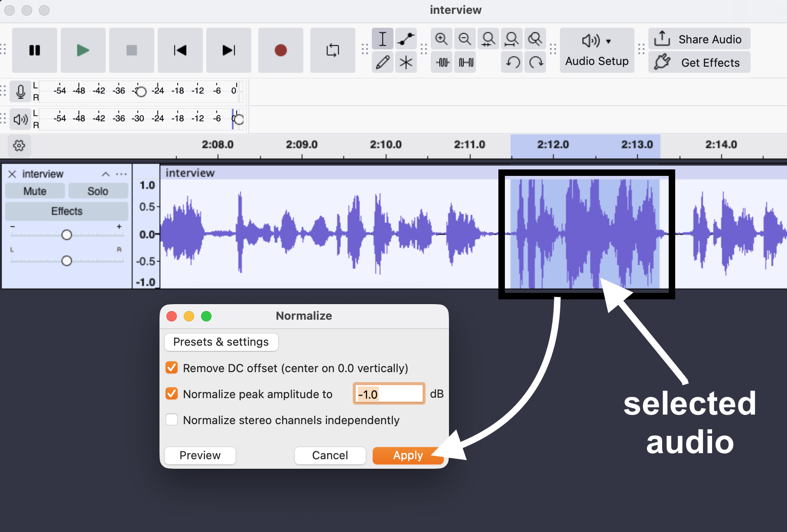This screenshot has height=532, width=787.
Task: Click the vertical scale 0.0 label
Action: click(147, 234)
